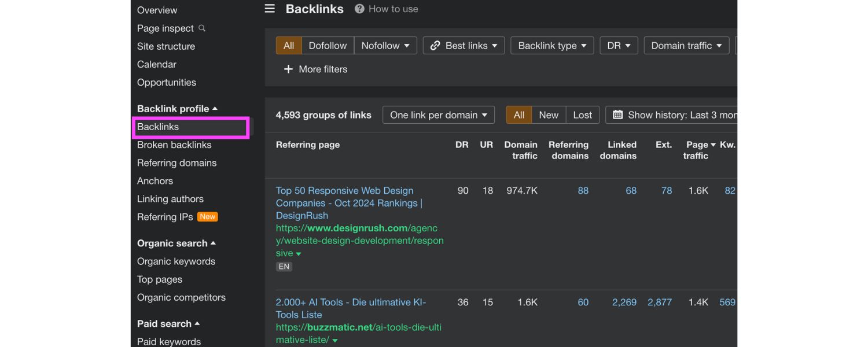
Task: Click the buzzmatic.net URL link
Action: [358, 327]
